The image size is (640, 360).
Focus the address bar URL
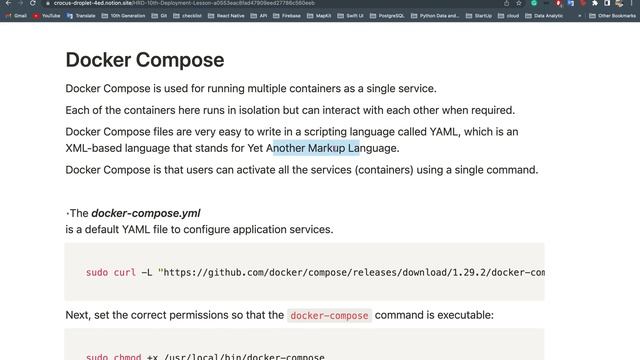point(184,3)
